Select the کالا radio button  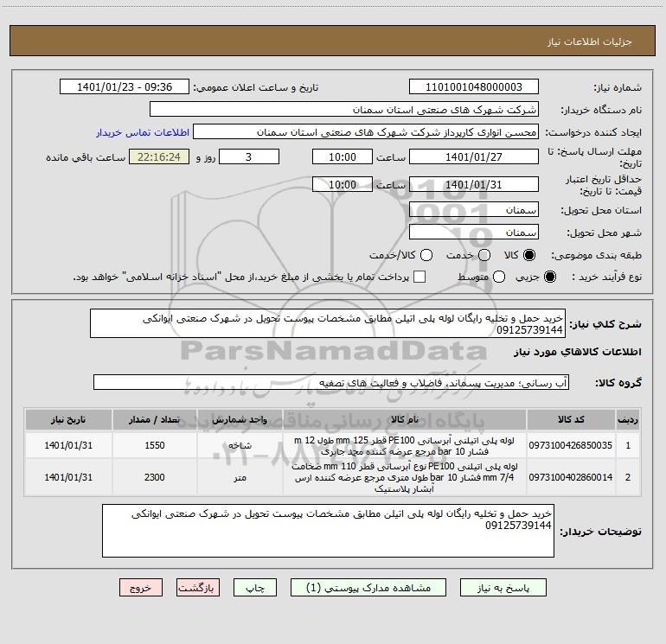pyautogui.click(x=529, y=255)
